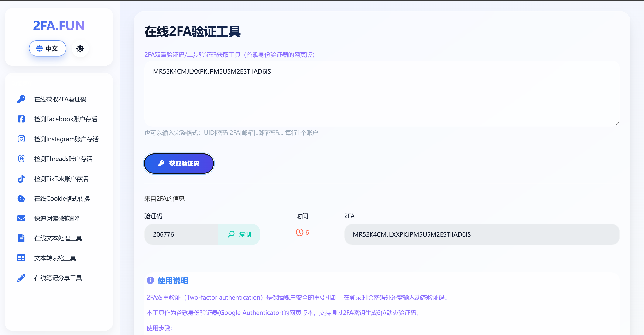Click the purple subtitle 2FA双重验证码/二步验证码获取工具
The image size is (644, 335).
[x=230, y=55]
